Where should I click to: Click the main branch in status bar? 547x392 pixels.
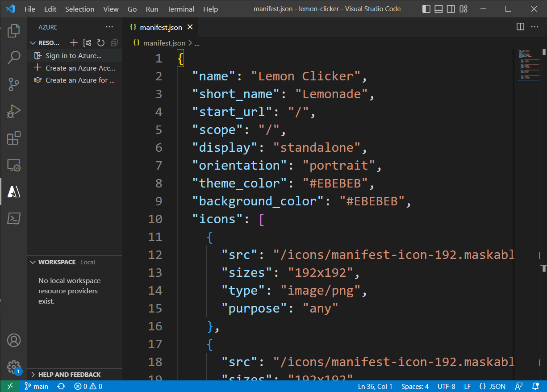36,386
